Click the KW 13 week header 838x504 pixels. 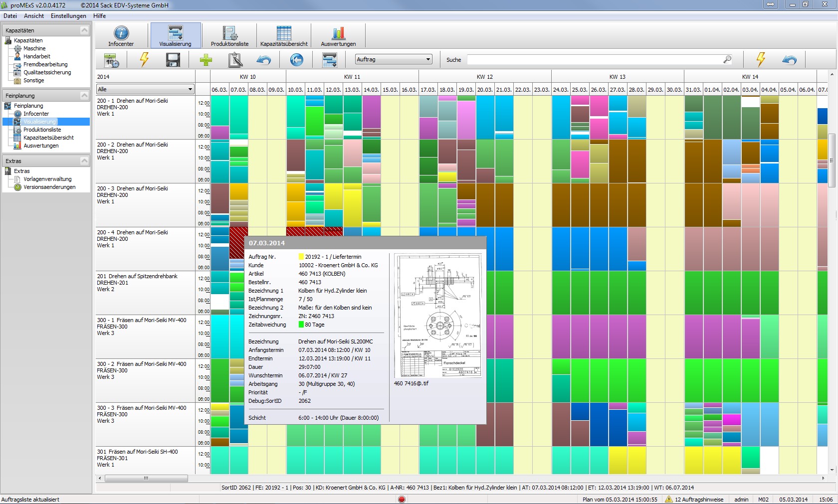(x=618, y=77)
